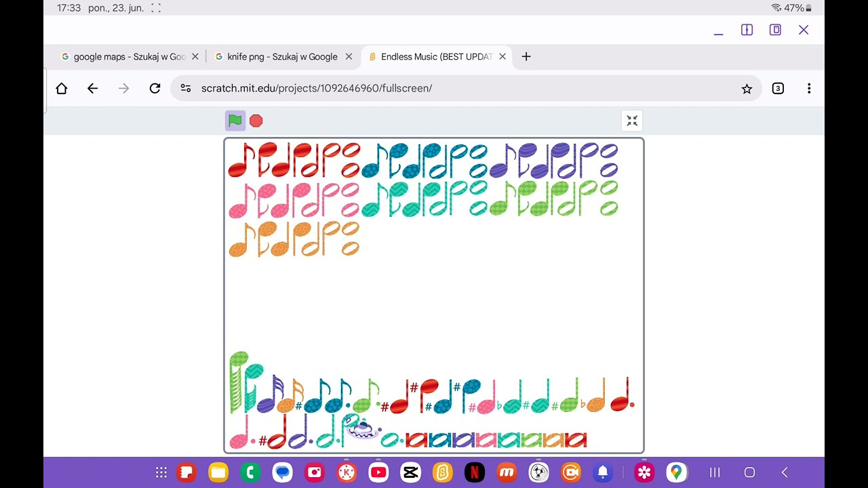Select the teal zigzag eighth note in second row
This screenshot has width=868, height=488.
coord(375,201)
